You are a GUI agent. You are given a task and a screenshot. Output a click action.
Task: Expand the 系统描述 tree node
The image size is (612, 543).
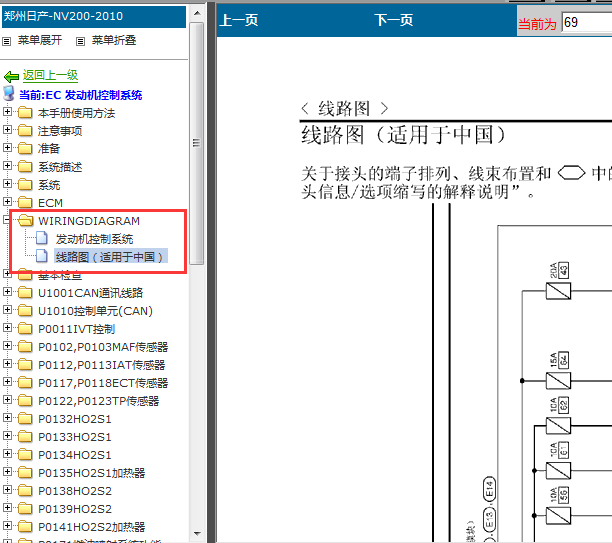point(7,166)
